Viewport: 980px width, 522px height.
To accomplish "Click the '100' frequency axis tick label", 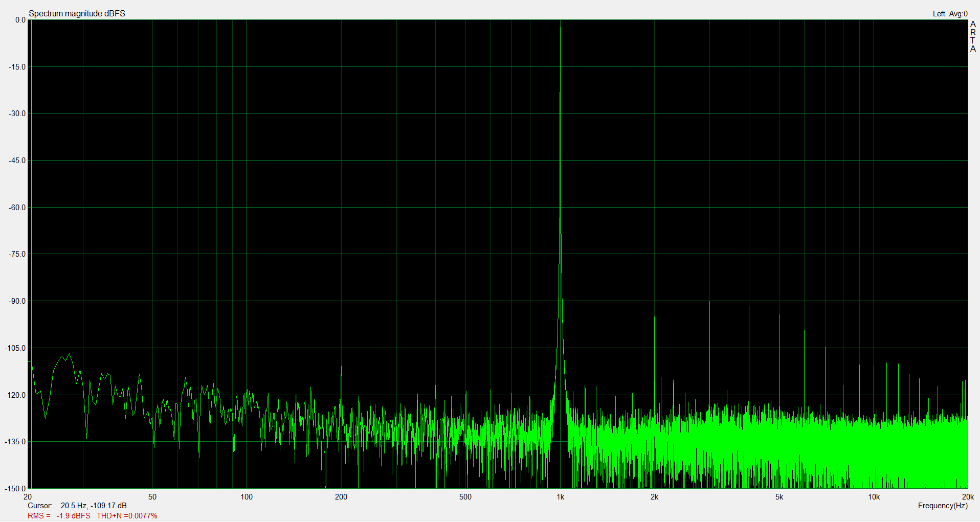I will point(247,497).
